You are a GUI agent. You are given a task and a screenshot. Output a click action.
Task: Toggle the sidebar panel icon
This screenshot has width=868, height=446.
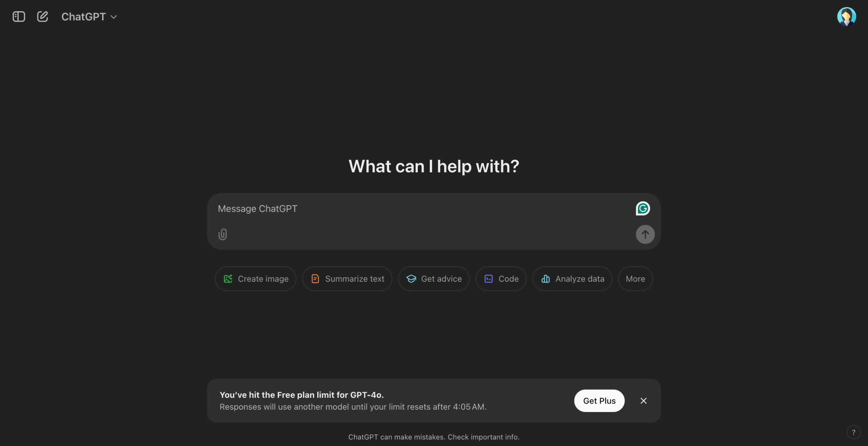tap(19, 17)
